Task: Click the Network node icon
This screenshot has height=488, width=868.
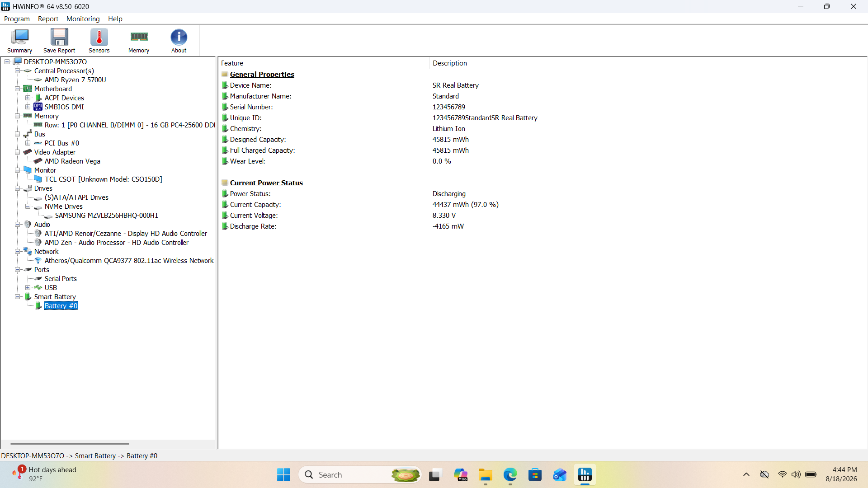Action: point(28,251)
